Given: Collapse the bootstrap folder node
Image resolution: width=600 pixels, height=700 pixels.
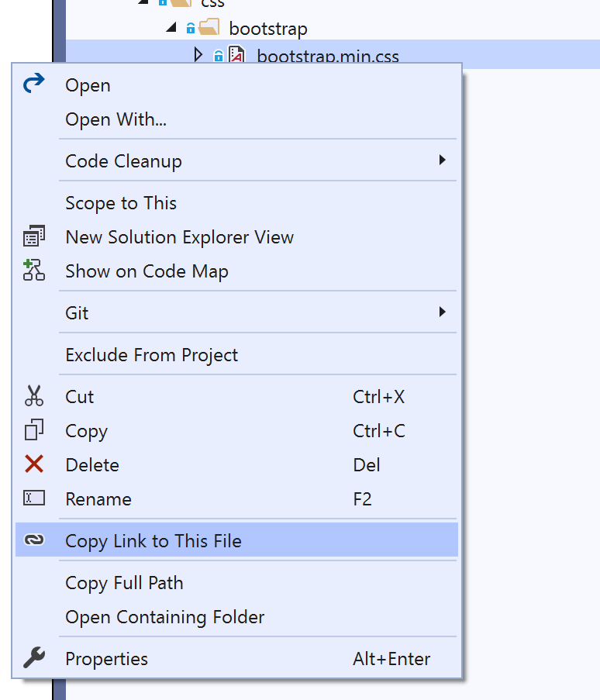Looking at the screenshot, I should coord(171,29).
